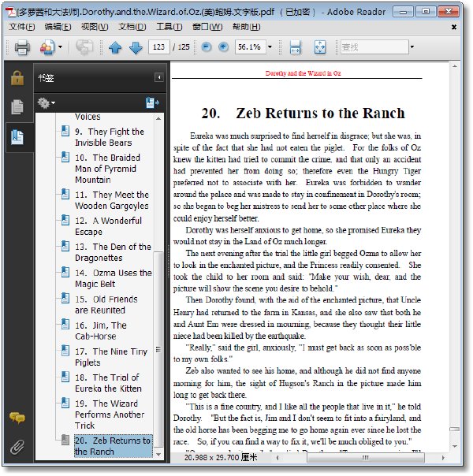Open the collaborate/share toolbar icon
473x476 pixels.
[x=47, y=47]
